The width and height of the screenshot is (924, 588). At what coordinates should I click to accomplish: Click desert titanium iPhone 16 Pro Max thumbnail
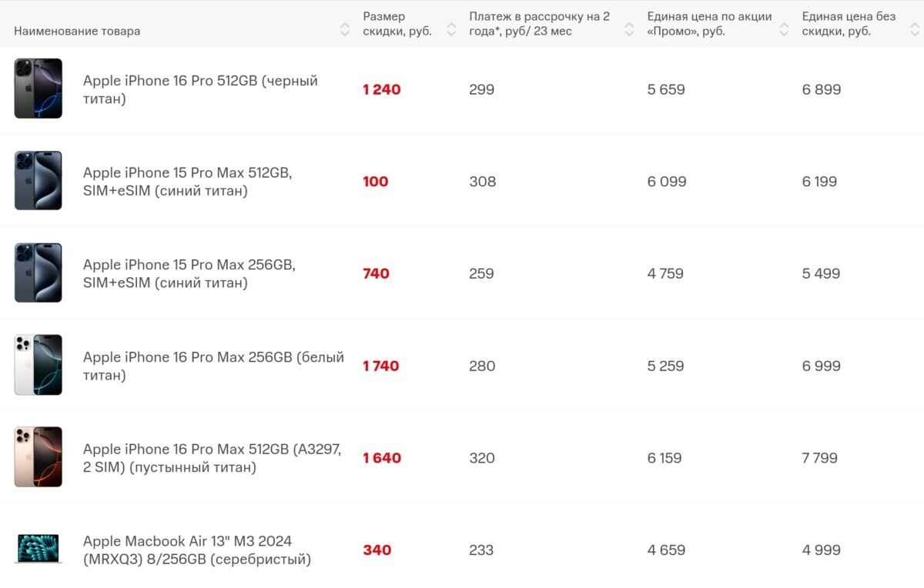tap(38, 457)
